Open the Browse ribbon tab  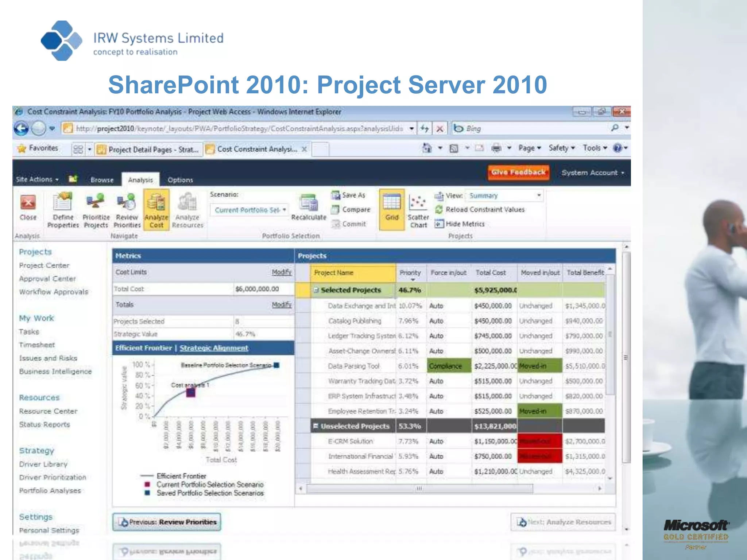coord(102,180)
